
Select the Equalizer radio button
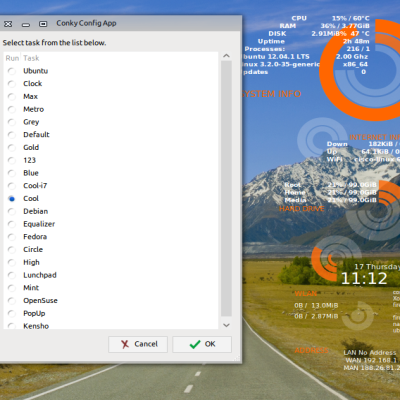pyautogui.click(x=12, y=224)
